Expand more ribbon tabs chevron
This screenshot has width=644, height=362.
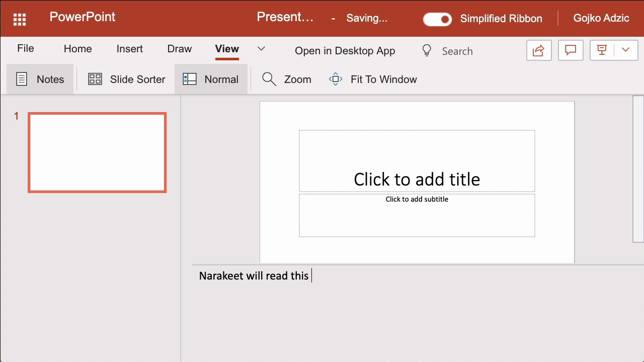[261, 49]
